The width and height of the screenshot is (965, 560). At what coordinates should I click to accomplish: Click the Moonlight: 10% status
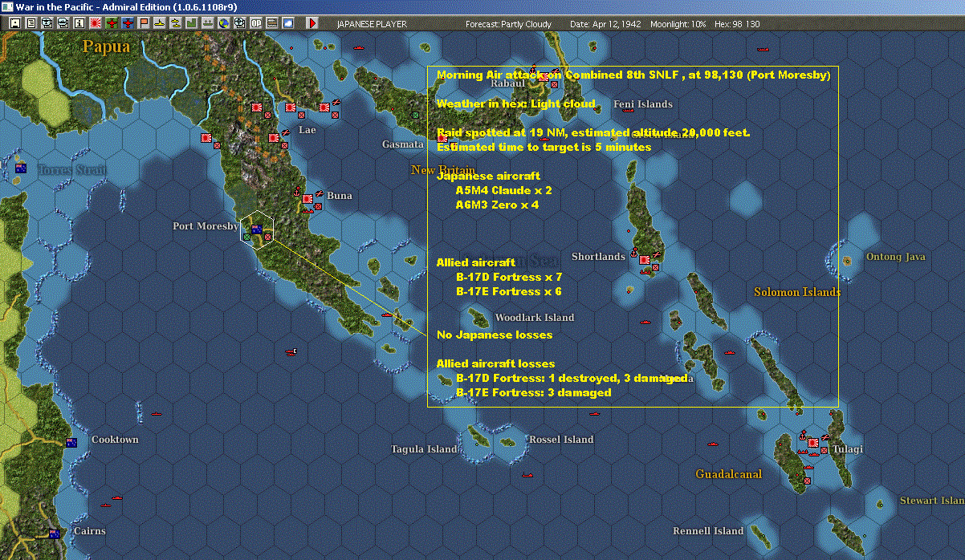click(x=678, y=24)
